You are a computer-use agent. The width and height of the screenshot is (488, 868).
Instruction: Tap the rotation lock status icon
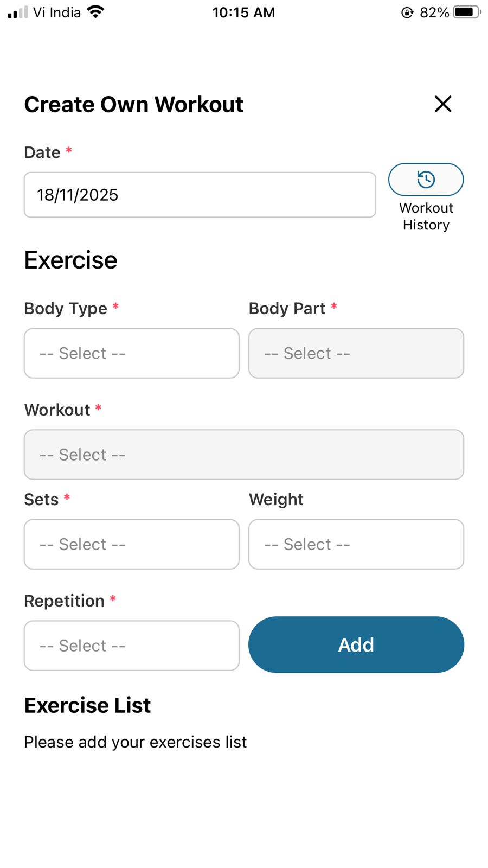click(x=407, y=12)
